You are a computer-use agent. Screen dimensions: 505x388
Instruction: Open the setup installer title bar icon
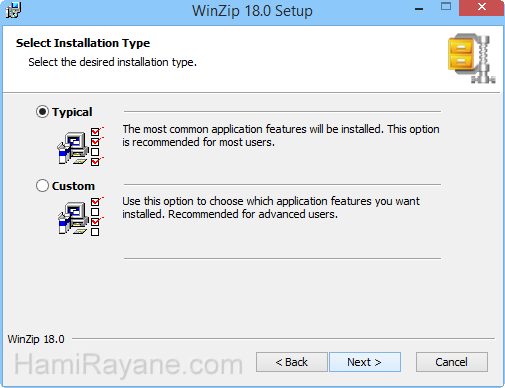(x=13, y=10)
